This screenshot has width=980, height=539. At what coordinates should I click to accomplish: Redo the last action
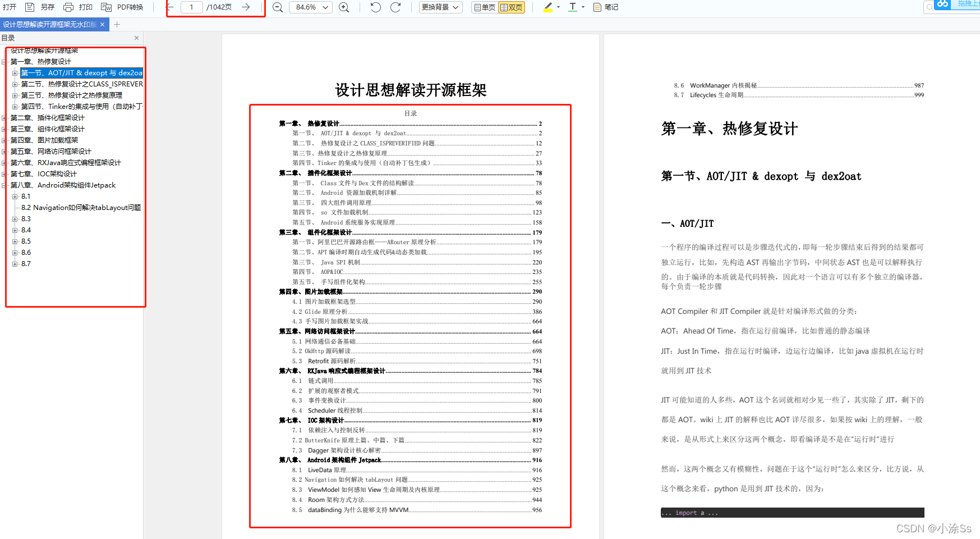pyautogui.click(x=396, y=7)
